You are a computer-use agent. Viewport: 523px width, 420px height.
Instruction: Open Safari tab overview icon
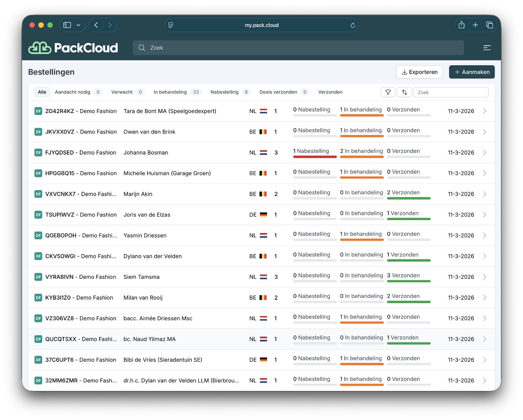[490, 25]
